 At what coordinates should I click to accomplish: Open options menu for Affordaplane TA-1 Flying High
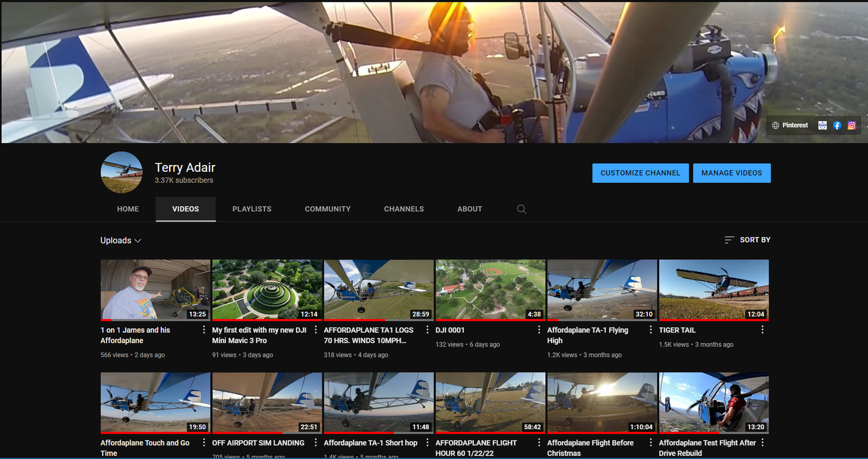(x=650, y=330)
